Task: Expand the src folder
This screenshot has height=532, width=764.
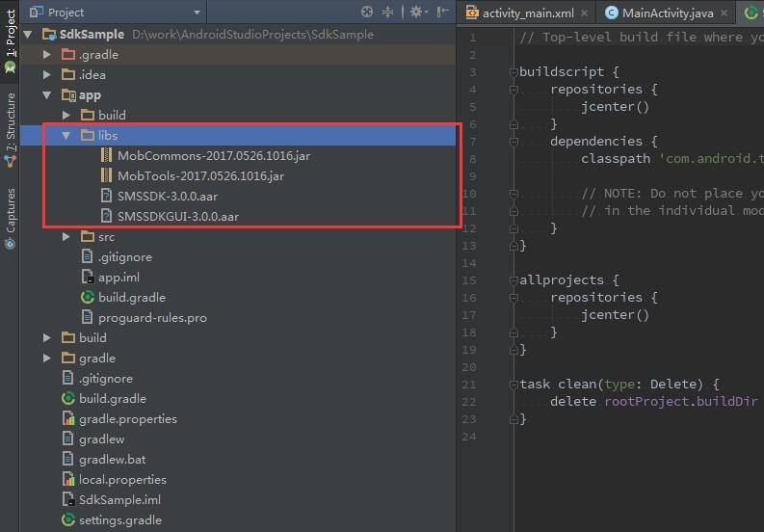Action: click(x=66, y=237)
